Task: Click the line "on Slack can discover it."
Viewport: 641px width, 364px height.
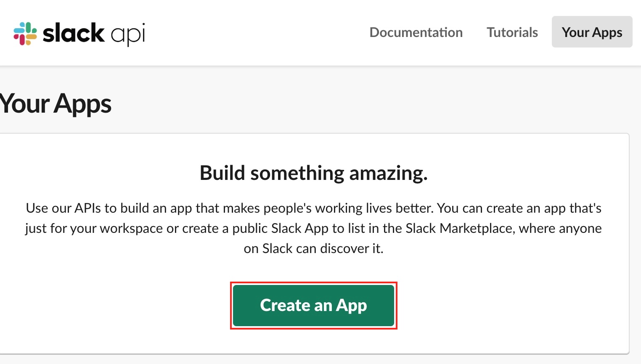Action: click(x=313, y=248)
